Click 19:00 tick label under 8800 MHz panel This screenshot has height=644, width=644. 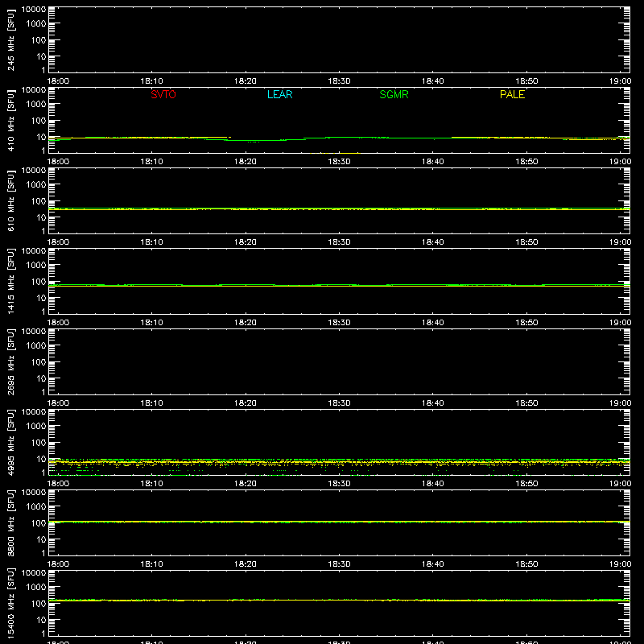620,564
